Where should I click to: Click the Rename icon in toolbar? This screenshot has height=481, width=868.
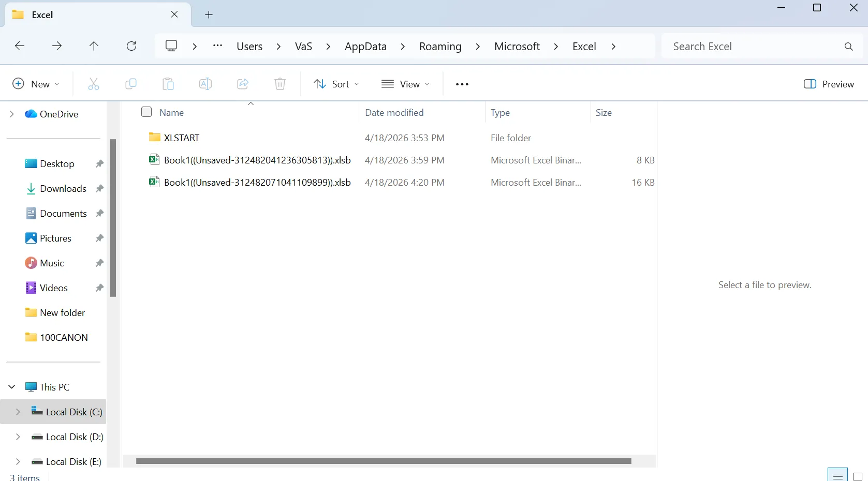click(205, 84)
